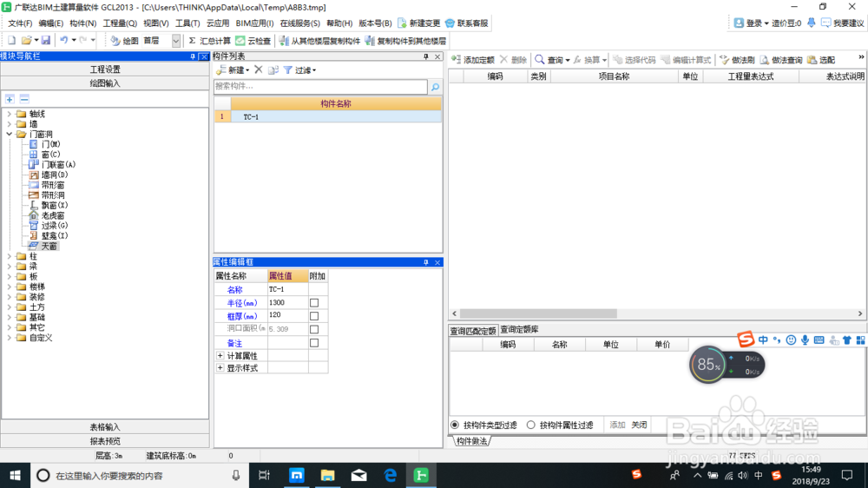Screen dimensions: 868x488
Task: Open the 文件(F) menu
Action: [20, 23]
